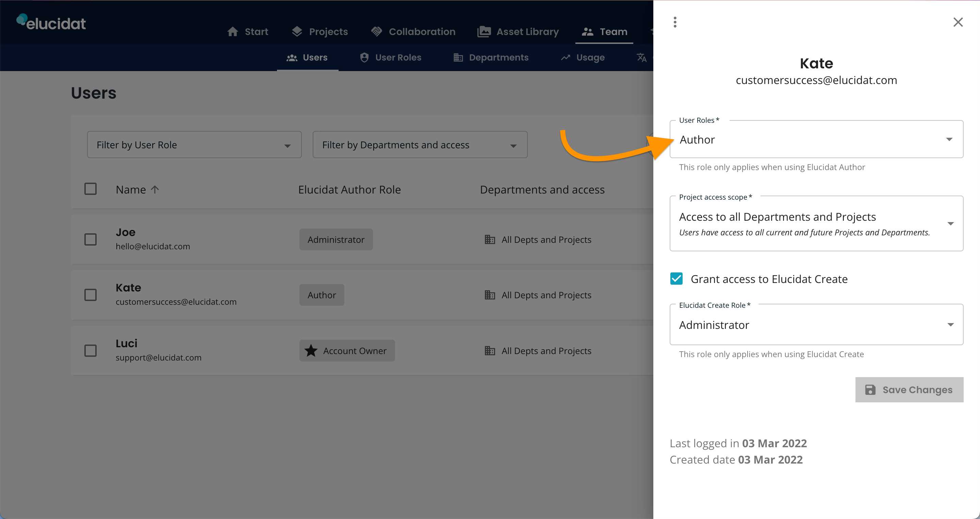
Task: Click the translation icon in sub-navigation
Action: click(641, 57)
